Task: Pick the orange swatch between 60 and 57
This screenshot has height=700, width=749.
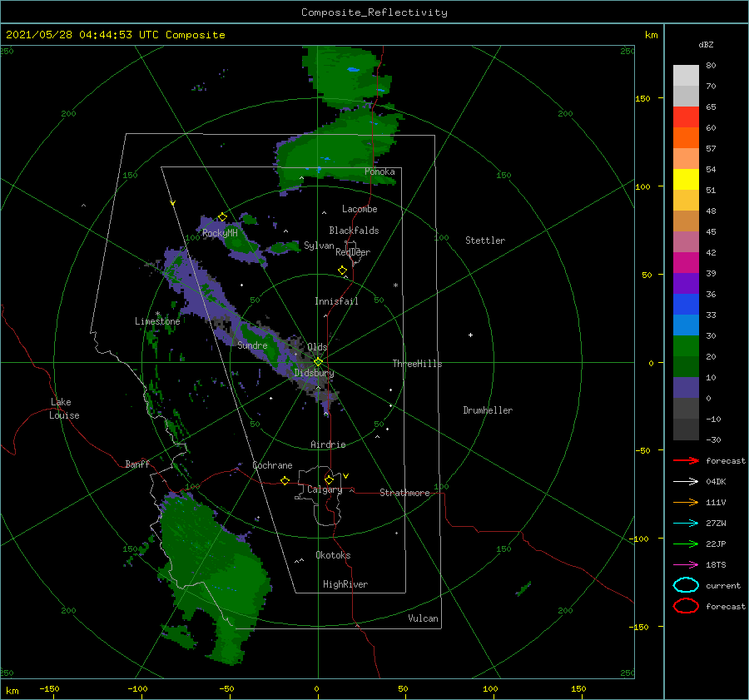Action: tap(686, 137)
